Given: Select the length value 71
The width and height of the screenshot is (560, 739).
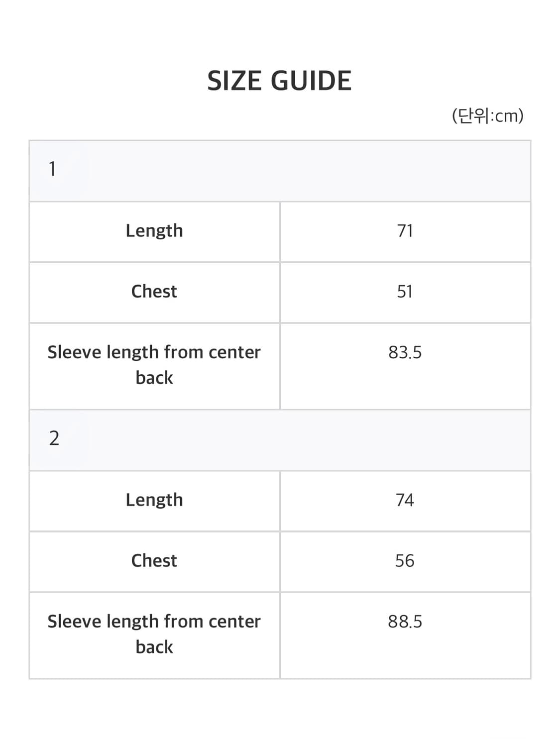Looking at the screenshot, I should (405, 231).
